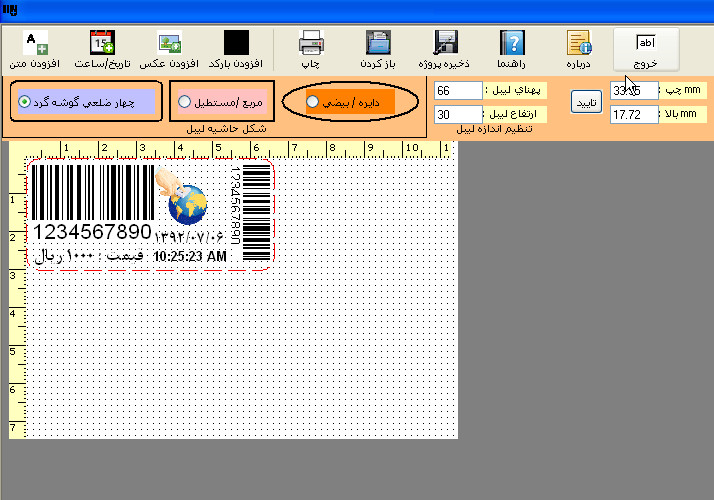This screenshot has width=714, height=500.
Task: Click the top mm field showing 17.72
Action: click(x=634, y=114)
